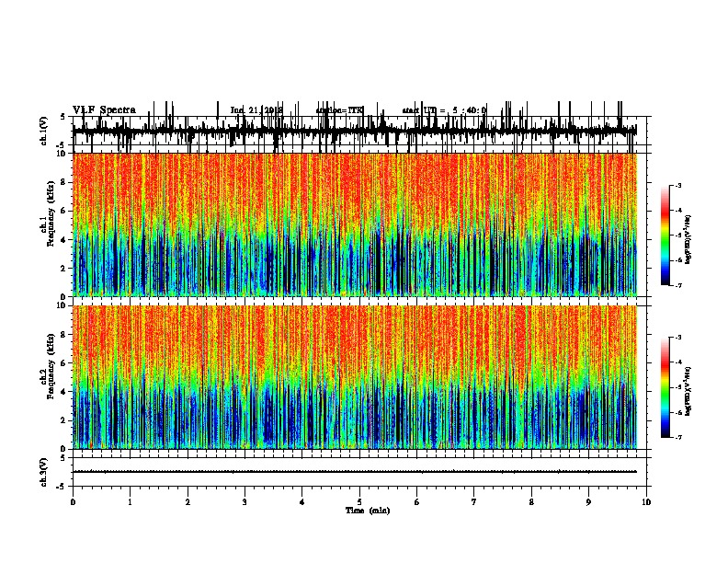Click the '4' tick on the time axis
728x563 pixels.
point(302,502)
